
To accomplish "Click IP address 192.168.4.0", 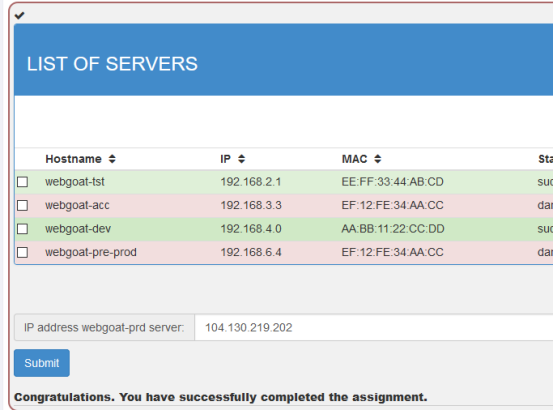I will point(251,229).
